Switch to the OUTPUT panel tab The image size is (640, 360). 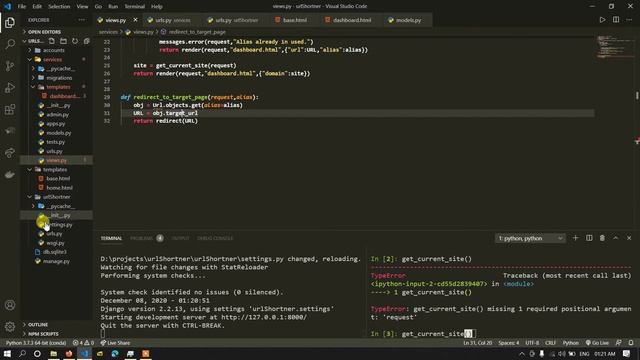(180, 238)
